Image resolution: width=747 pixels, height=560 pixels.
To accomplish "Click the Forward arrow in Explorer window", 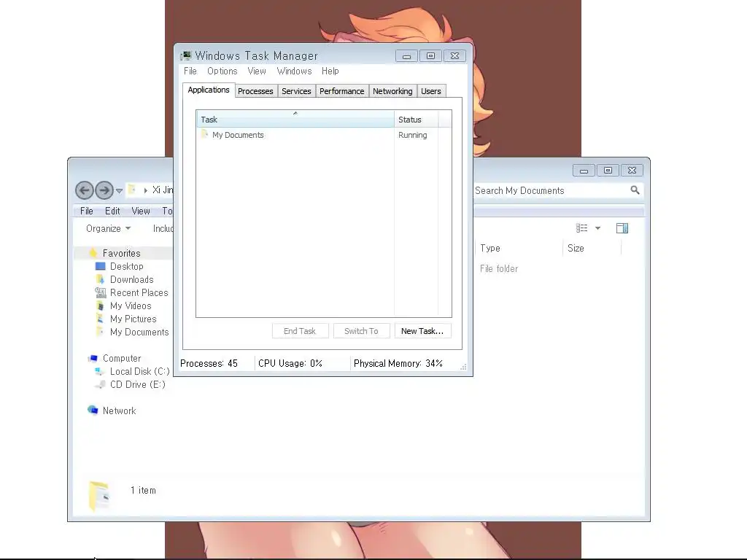I will tap(104, 190).
